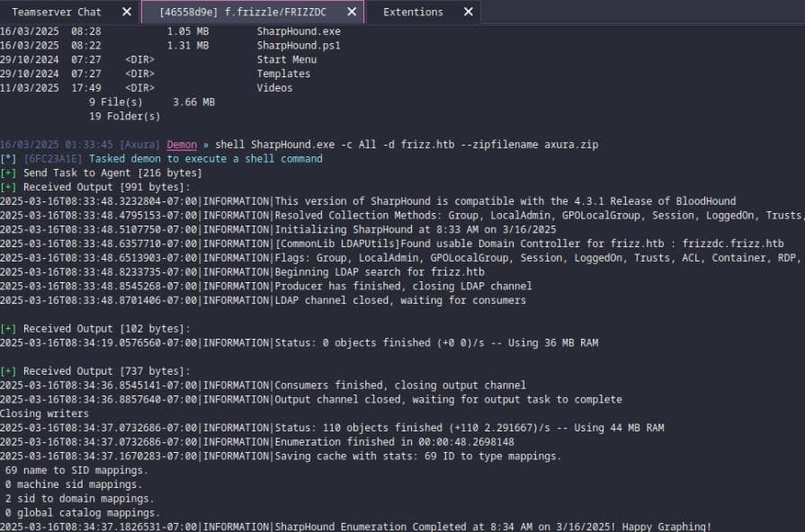
Task: Click SharpHound Enumeration Completed line
Action: point(356,527)
